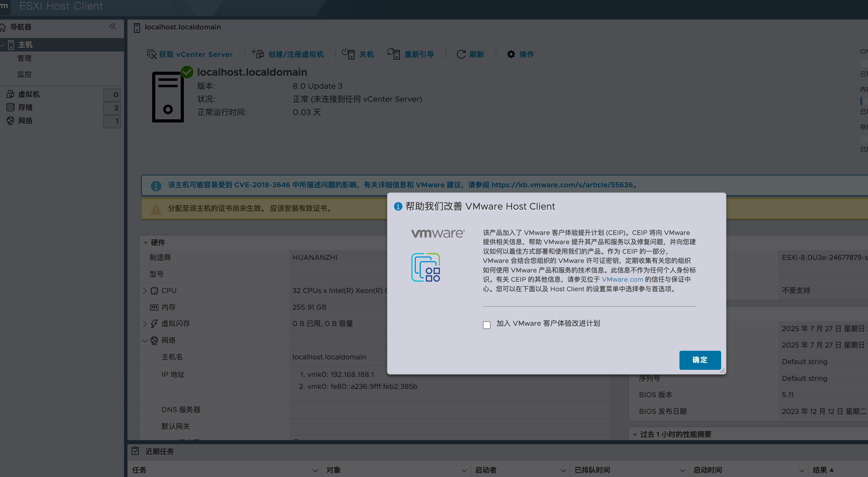Click the dialog resize grip corner
Viewport: 868px width, 477px height.
722,370
